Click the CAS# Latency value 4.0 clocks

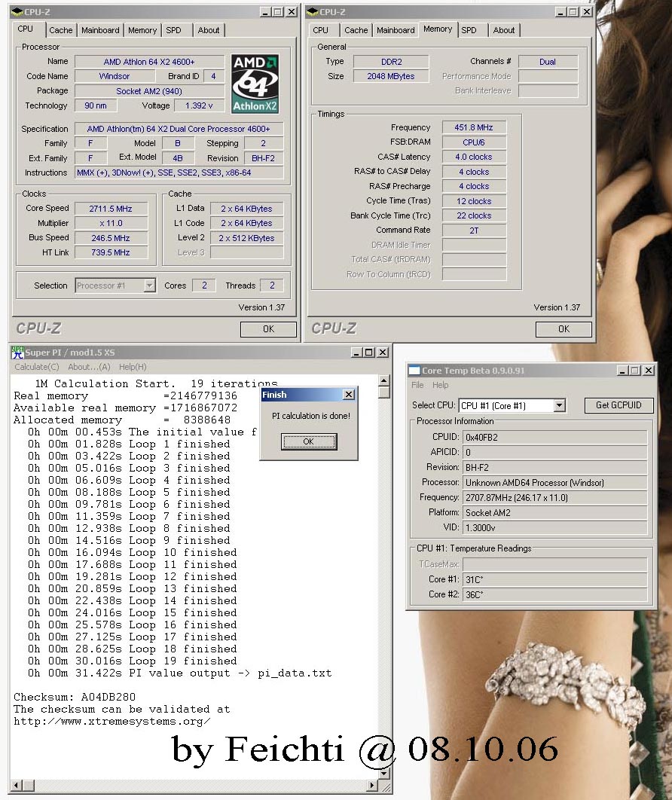(474, 157)
